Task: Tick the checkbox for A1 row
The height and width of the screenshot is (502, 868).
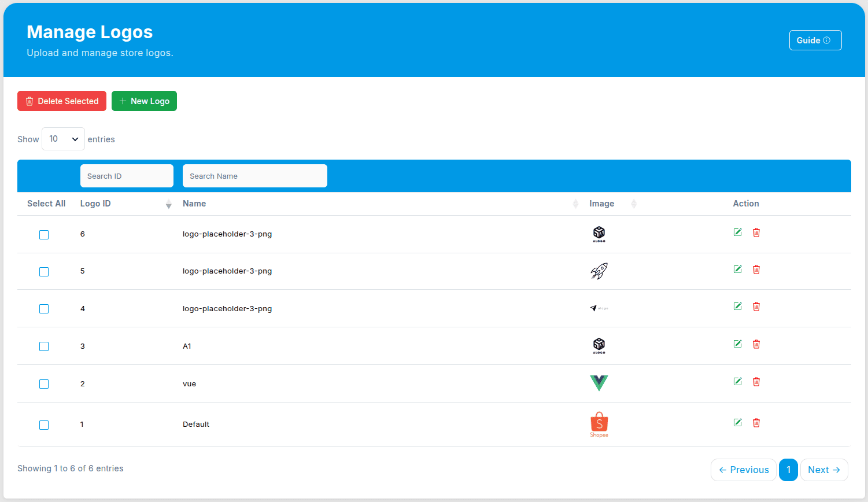Action: tap(44, 346)
